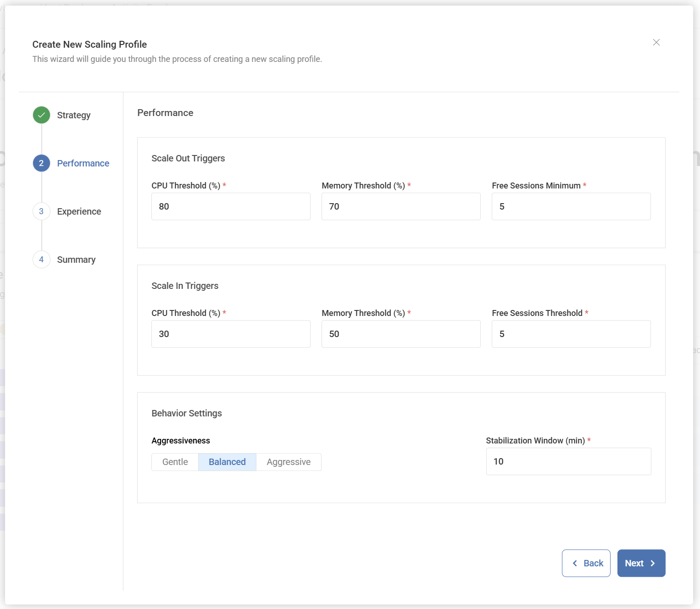Click the green Strategy completed checkmark icon
The width and height of the screenshot is (700, 609).
point(41,115)
